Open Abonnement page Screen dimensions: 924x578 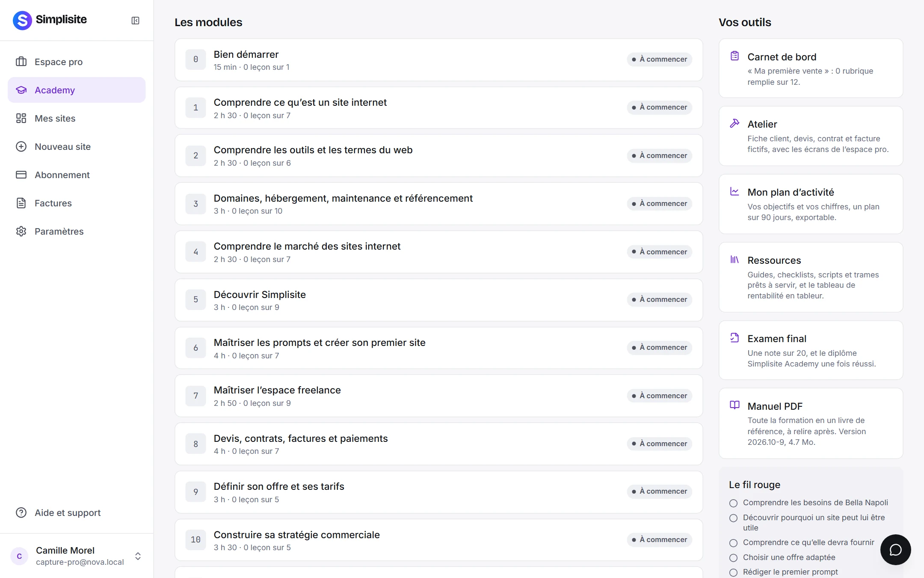coord(77,175)
